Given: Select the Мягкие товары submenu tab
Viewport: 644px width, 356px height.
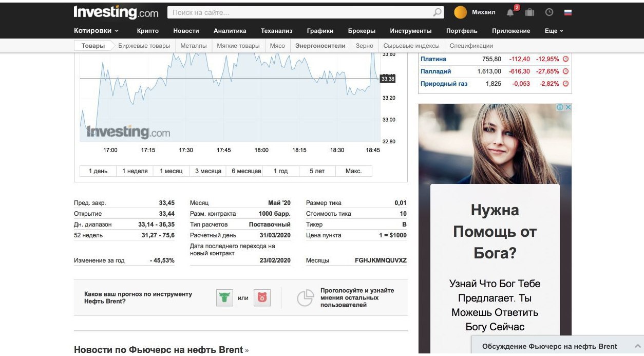Looking at the screenshot, I should 238,46.
